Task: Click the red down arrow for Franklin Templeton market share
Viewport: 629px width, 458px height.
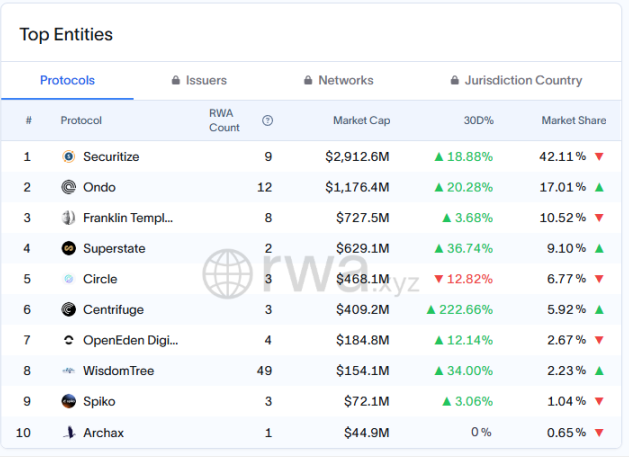Action: pyautogui.click(x=599, y=218)
